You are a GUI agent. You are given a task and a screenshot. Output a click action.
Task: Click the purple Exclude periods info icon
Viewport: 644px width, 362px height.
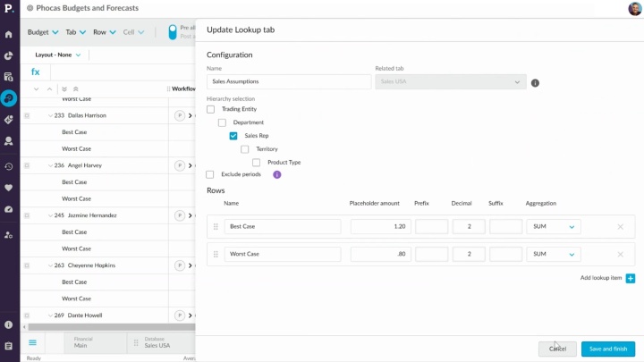pos(276,174)
